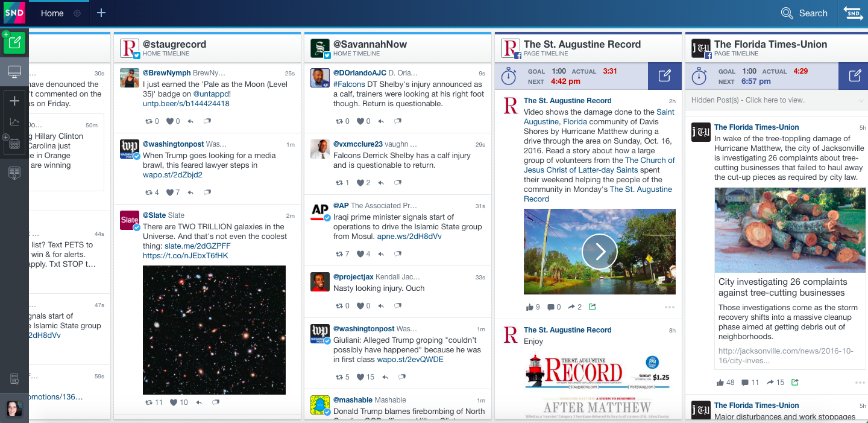Image resolution: width=868 pixels, height=423 pixels.
Task: Add a new tab with plus button
Action: (x=101, y=13)
